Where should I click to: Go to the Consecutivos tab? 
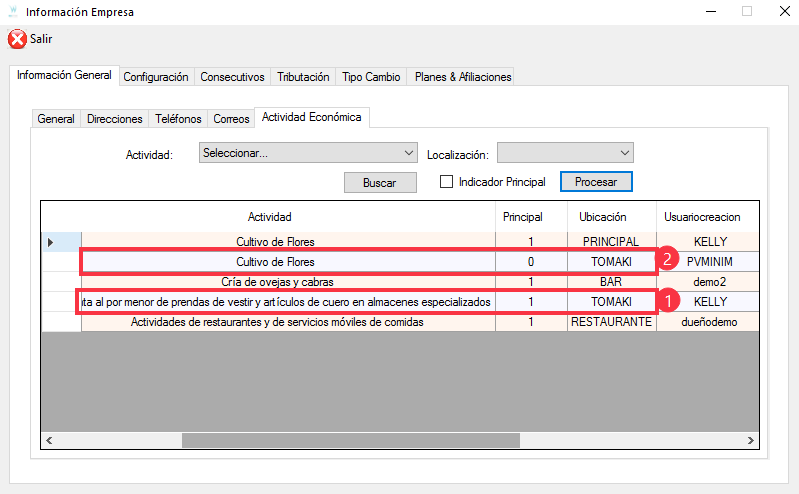[x=232, y=77]
